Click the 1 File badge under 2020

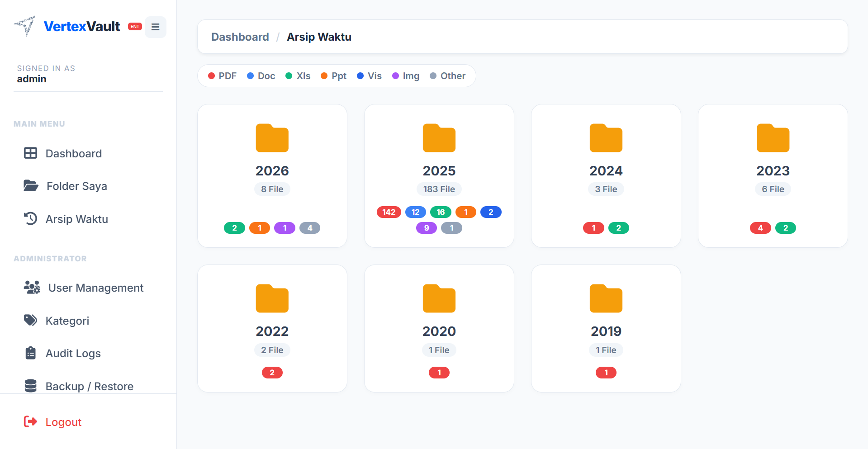tap(439, 350)
